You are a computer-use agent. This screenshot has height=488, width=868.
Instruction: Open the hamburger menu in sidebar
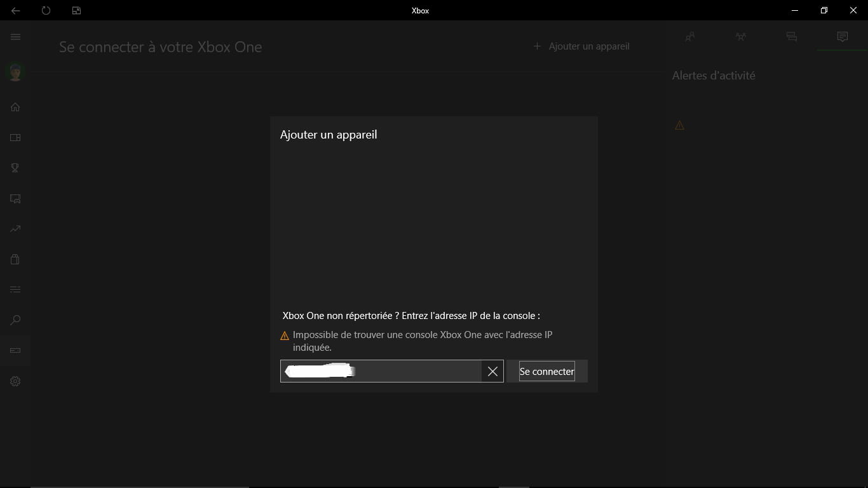point(15,37)
